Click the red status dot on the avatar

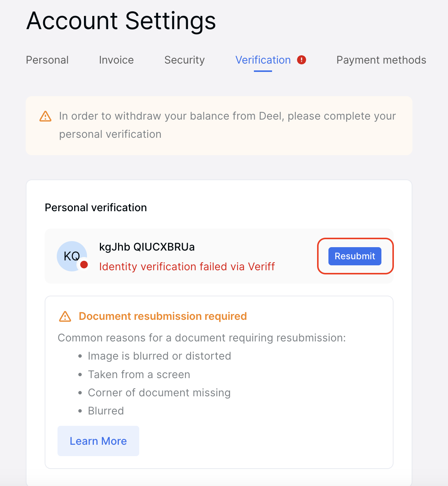[x=84, y=265]
